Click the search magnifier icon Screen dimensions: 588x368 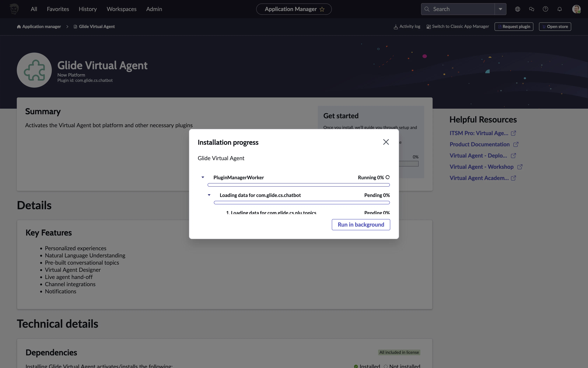coord(427,9)
